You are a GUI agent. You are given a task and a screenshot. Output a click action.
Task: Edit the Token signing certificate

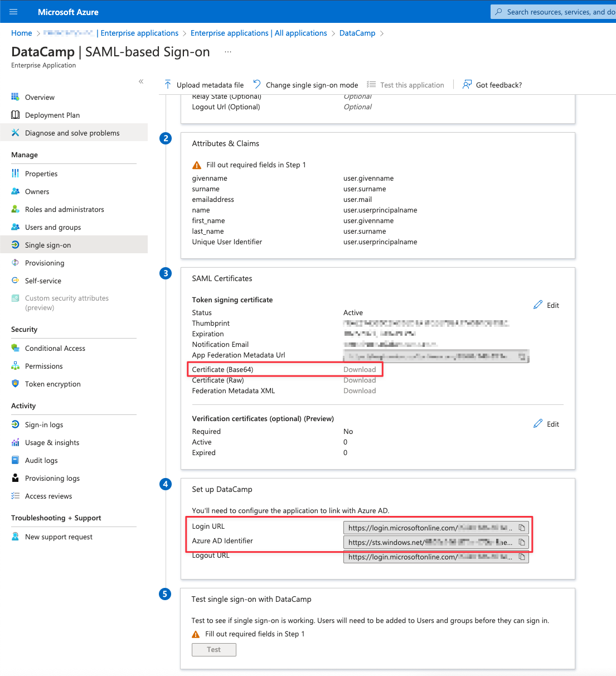(546, 305)
